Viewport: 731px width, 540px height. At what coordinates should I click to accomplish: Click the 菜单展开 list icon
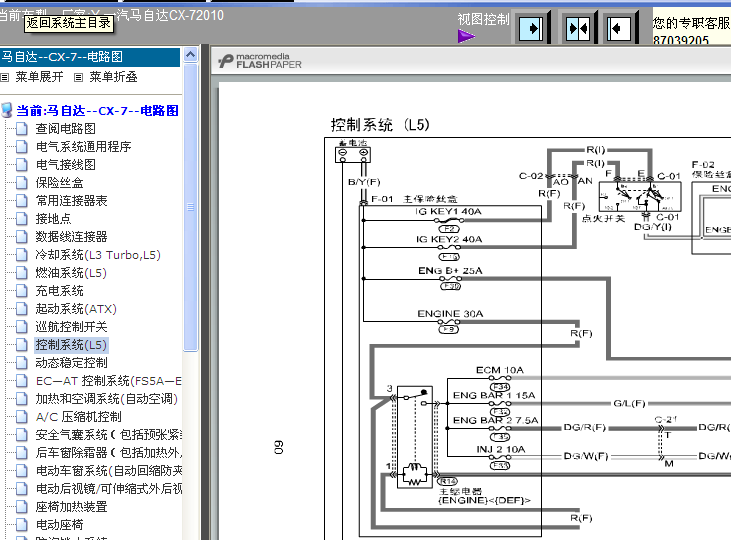(5, 77)
